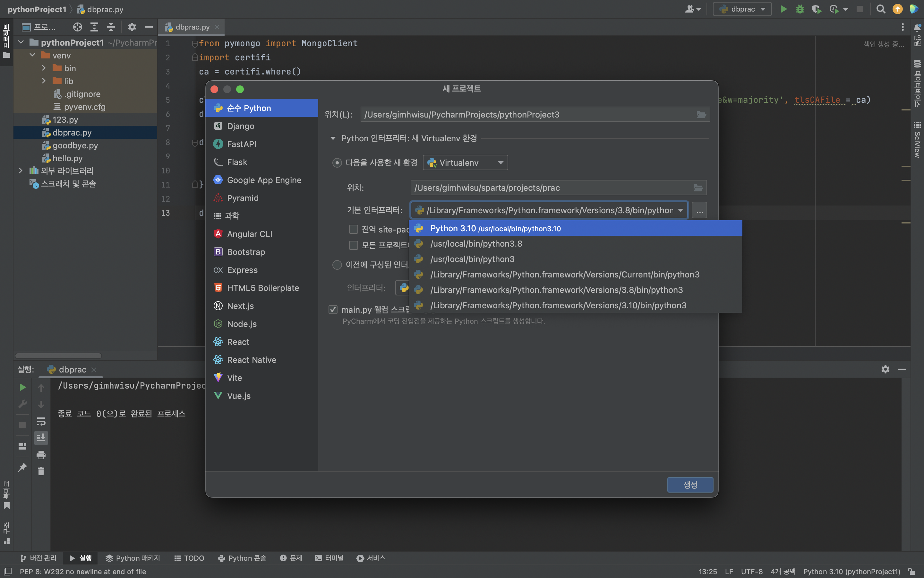Select Django project type

262,126
